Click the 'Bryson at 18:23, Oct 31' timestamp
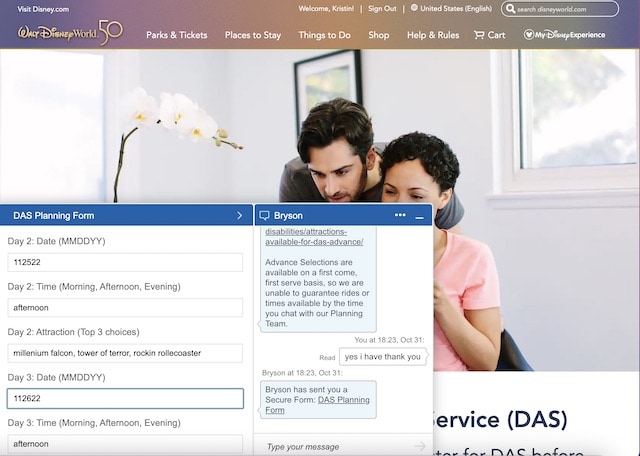The image size is (640, 456). [302, 373]
